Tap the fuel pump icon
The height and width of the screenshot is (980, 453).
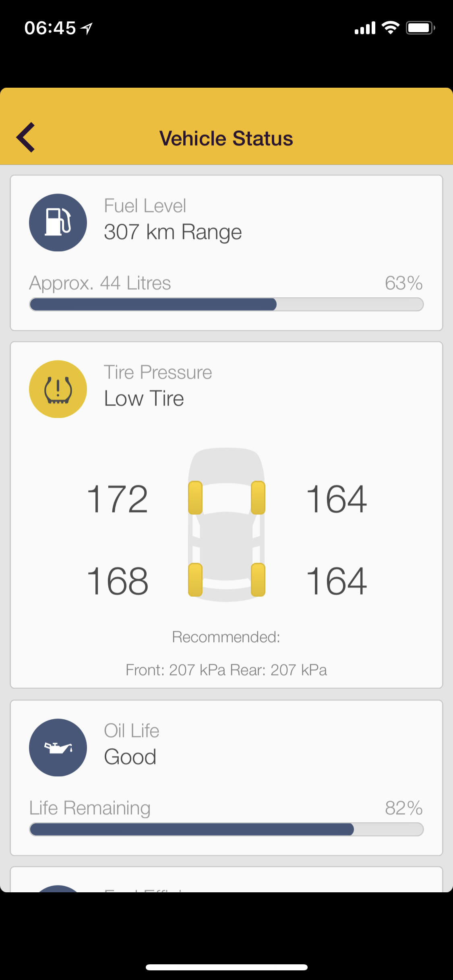[58, 222]
